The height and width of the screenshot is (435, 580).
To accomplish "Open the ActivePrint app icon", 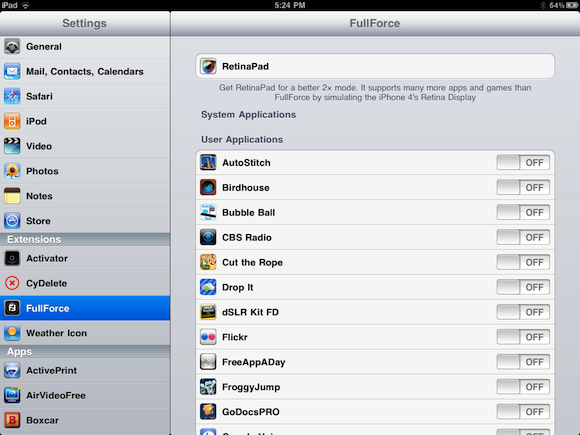I will (x=12, y=370).
